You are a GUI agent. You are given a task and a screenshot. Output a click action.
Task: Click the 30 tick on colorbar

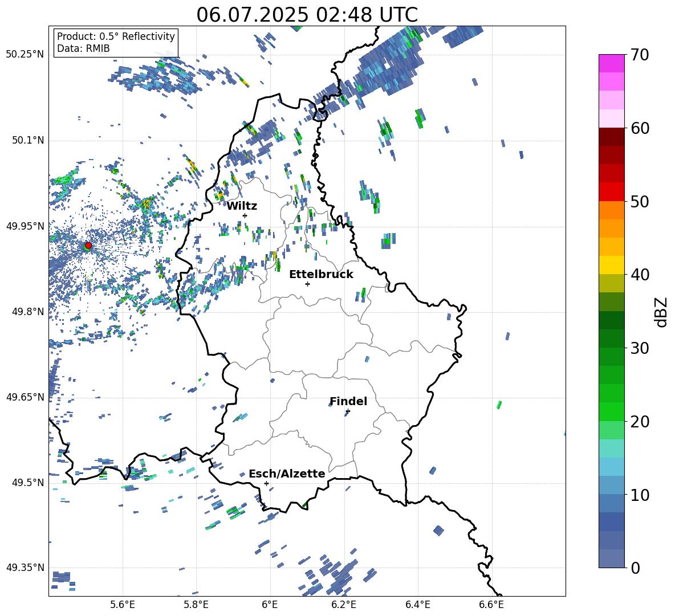tap(640, 348)
